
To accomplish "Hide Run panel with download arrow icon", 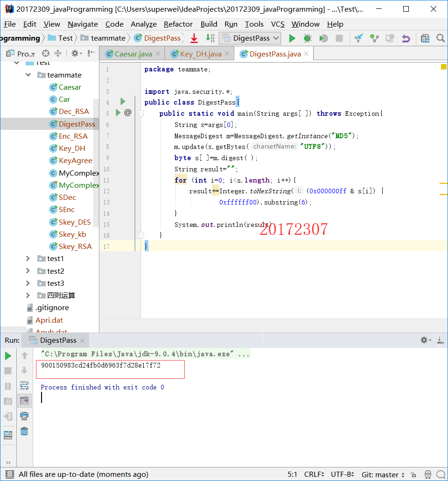I will click(x=441, y=340).
